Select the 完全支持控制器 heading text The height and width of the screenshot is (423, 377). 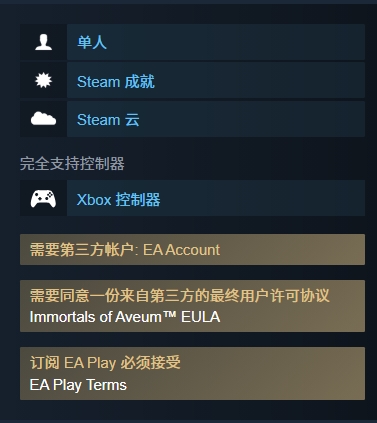click(x=72, y=164)
